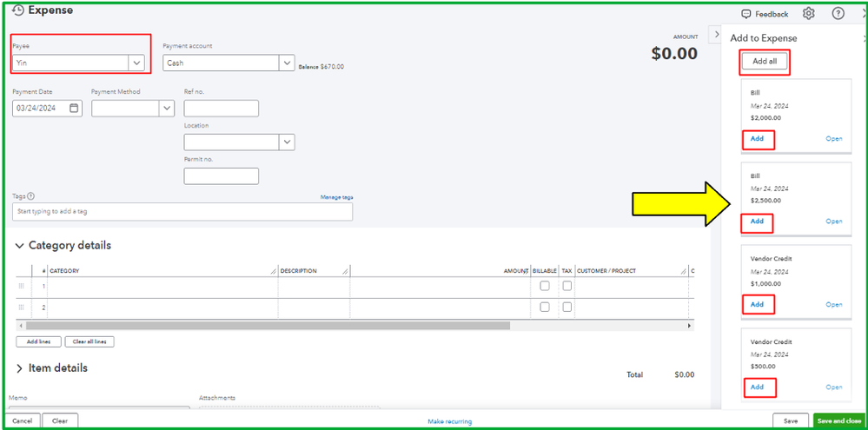This screenshot has width=868, height=430.
Task: Open the Payment Date calendar icon
Action: pos(74,109)
